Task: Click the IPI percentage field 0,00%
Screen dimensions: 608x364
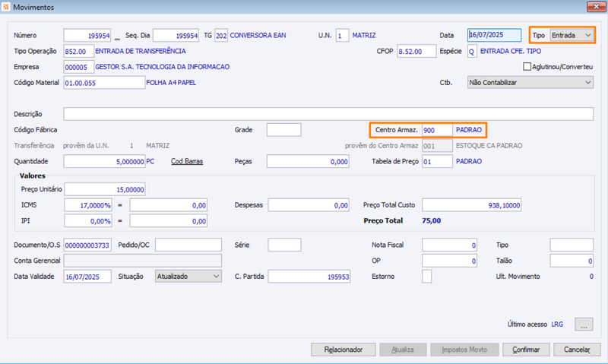Action: tap(88, 221)
